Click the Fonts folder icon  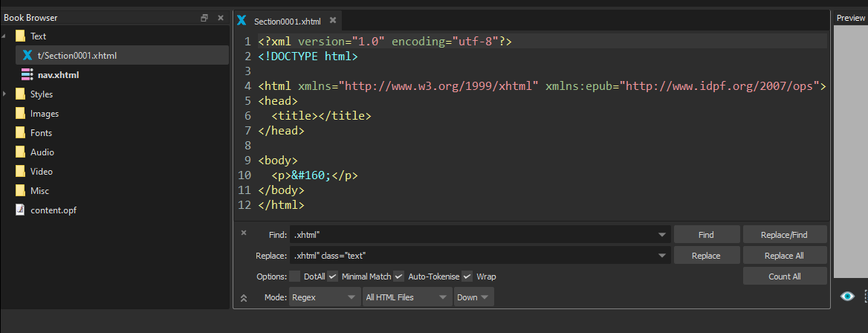(x=20, y=133)
